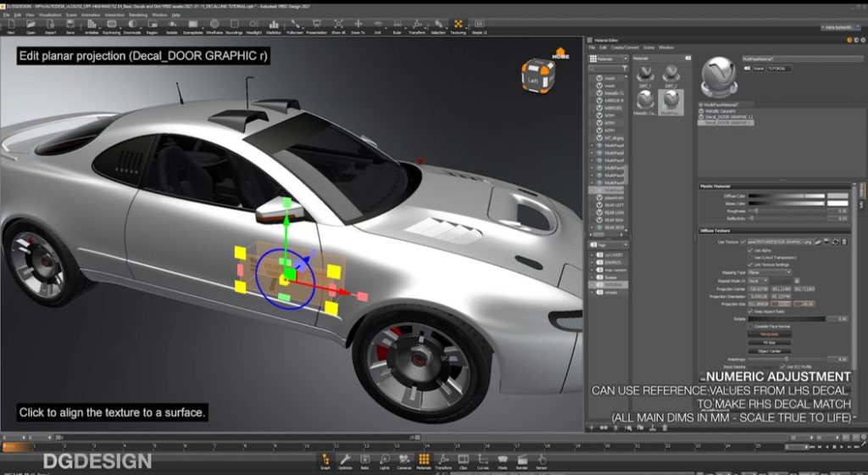Click the Downscale toolbar icon
This screenshot has width=868, height=475.
[x=132, y=26]
